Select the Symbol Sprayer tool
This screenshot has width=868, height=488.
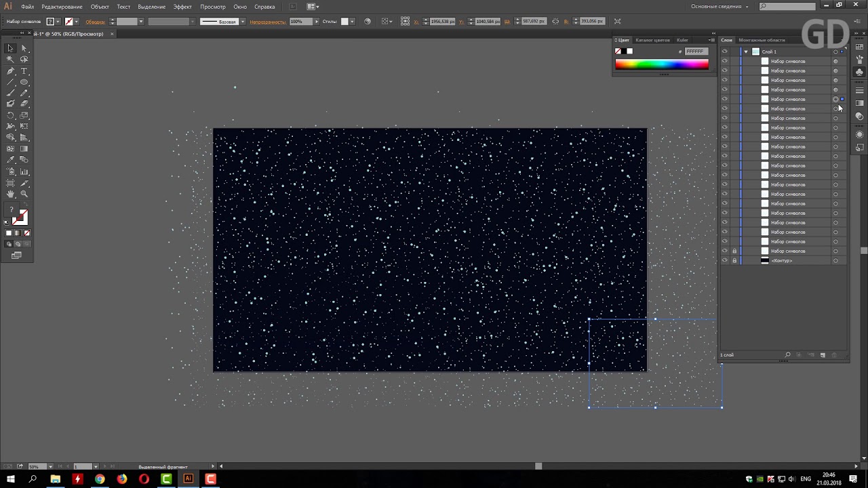(x=11, y=171)
